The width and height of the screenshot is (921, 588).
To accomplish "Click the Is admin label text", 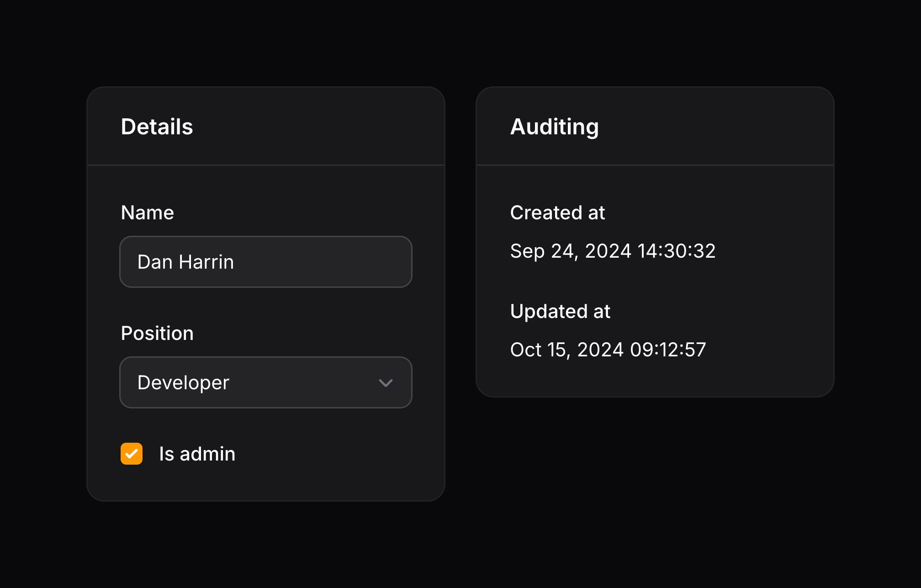I will pyautogui.click(x=197, y=454).
